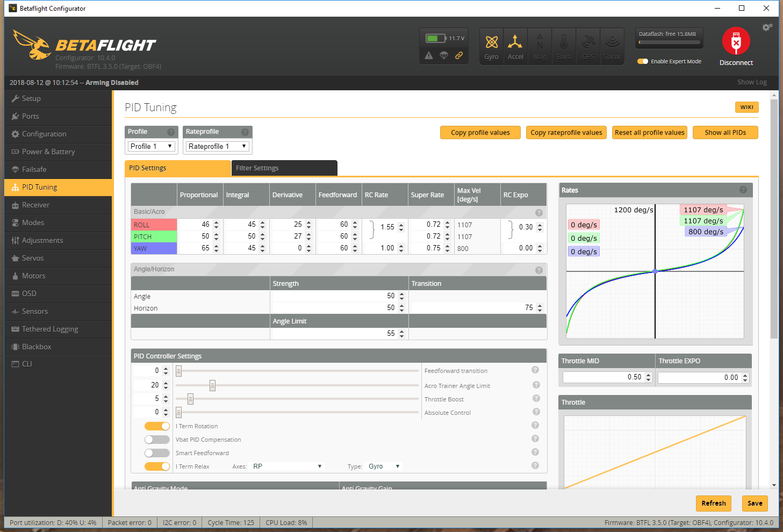Open the I Term Relax Type dropdown

385,466
